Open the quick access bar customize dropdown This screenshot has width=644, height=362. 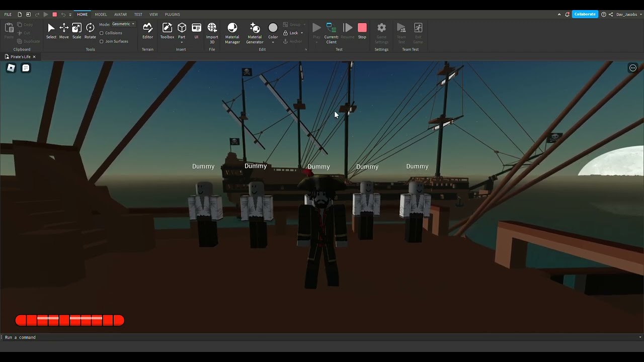[70, 15]
